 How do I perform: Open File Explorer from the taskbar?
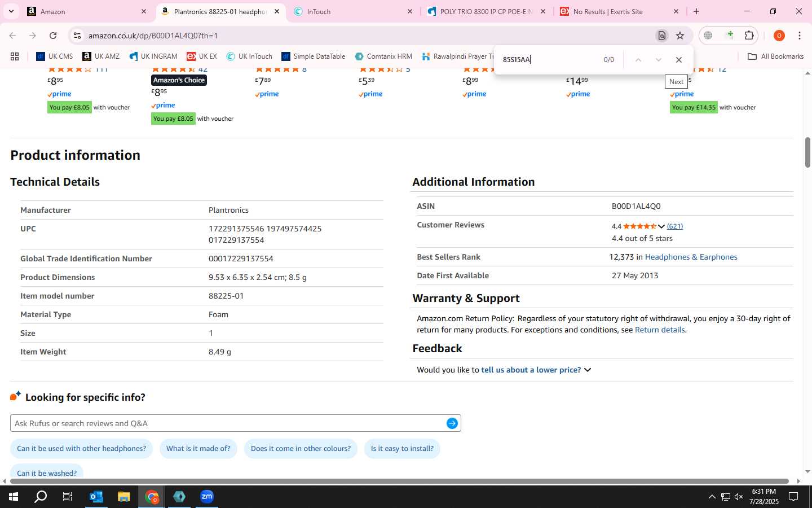123,497
